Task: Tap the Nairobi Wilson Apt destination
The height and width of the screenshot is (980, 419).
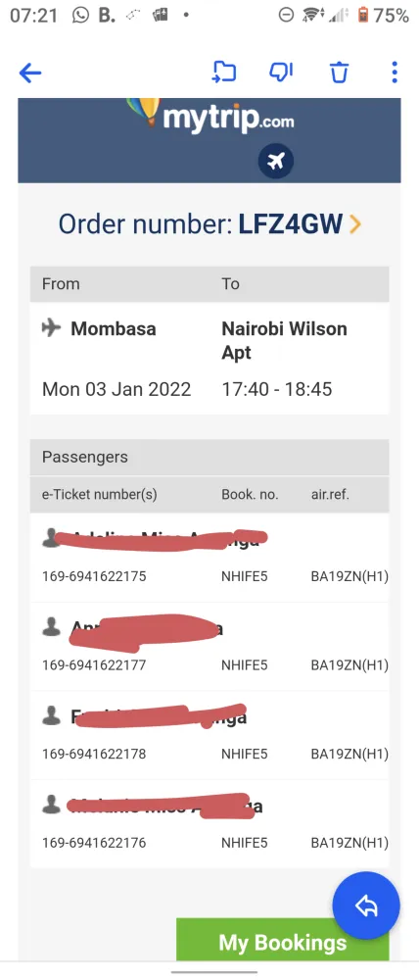Action: pos(284,341)
